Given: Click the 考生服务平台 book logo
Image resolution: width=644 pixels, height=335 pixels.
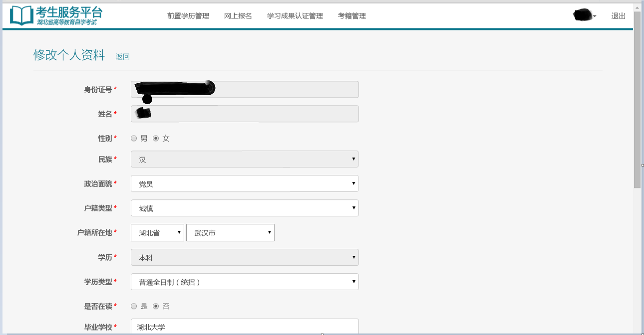Looking at the screenshot, I should 22,16.
